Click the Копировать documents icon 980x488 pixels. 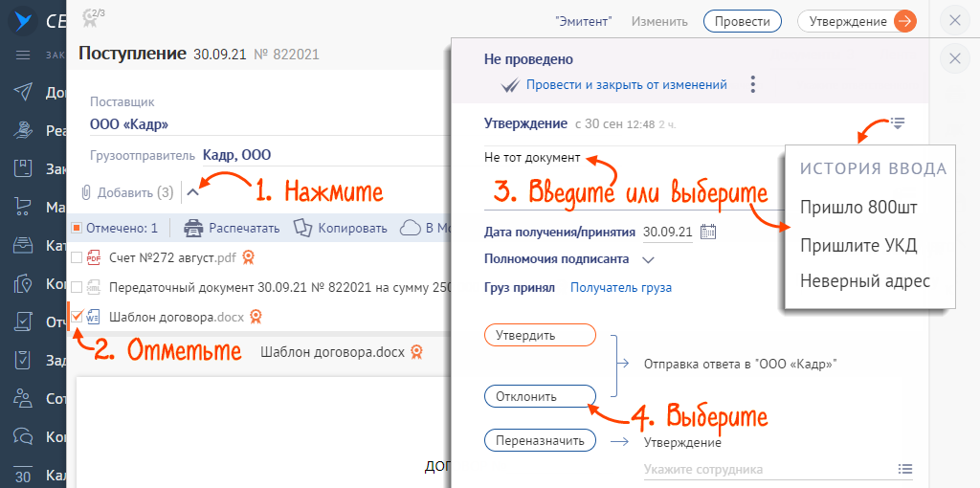click(302, 228)
